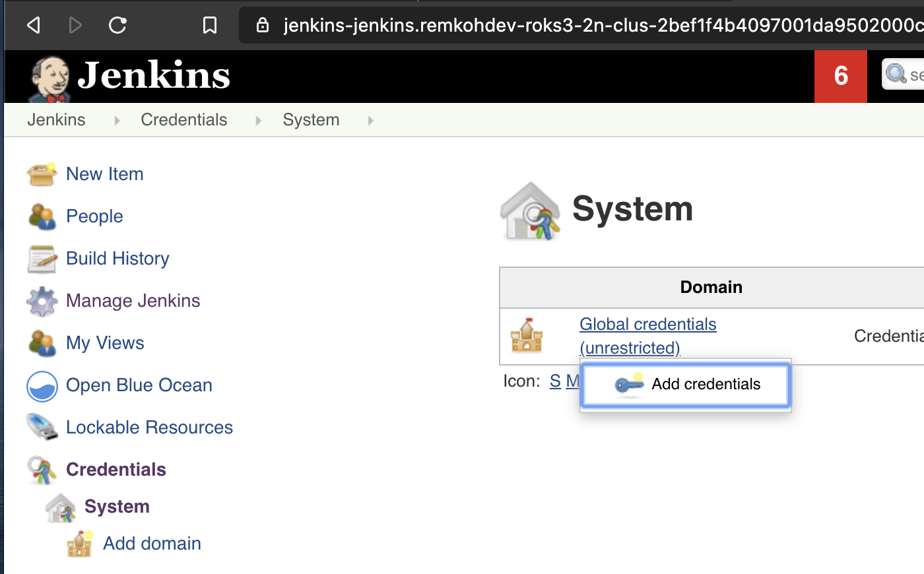Click the My Views icon
Viewport: 924px width, 574px height.
pyautogui.click(x=42, y=343)
